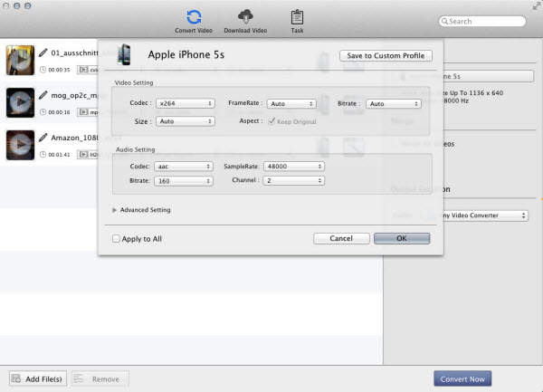The image size is (543, 392).
Task: Save settings to Custom Profile
Action: (x=386, y=56)
